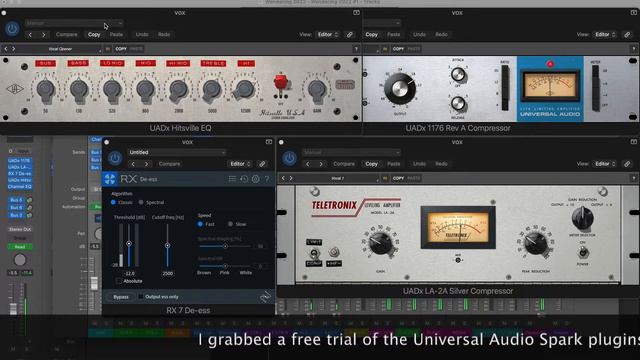
Task: Click Copy in 1176 compressor header
Action: coord(371,35)
